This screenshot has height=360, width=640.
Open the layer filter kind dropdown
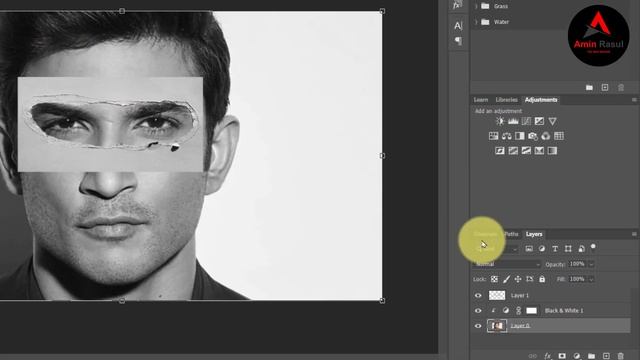[496, 249]
